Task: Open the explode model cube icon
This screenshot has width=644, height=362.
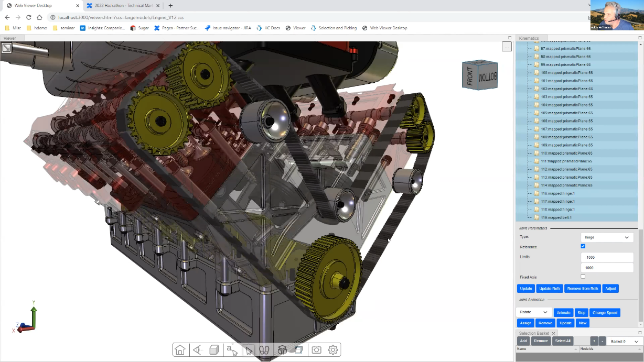Action: (x=282, y=350)
